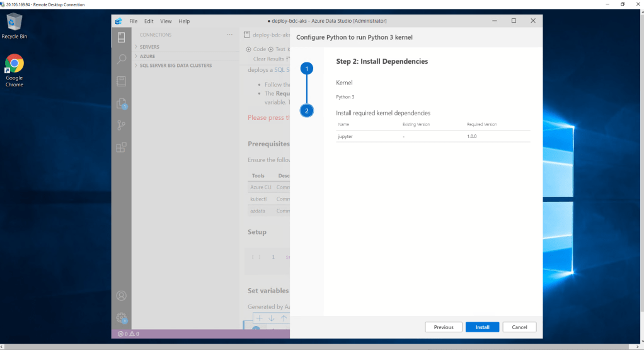Expand the AZURE section

click(147, 56)
